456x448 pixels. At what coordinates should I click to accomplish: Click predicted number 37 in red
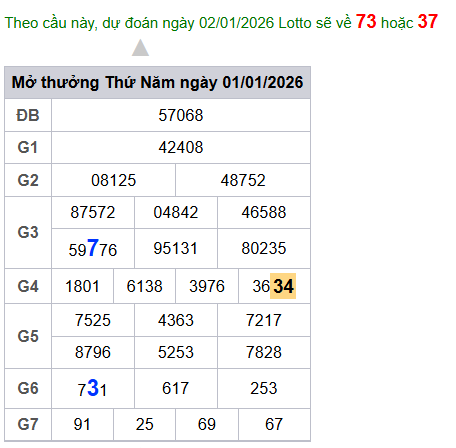point(427,22)
